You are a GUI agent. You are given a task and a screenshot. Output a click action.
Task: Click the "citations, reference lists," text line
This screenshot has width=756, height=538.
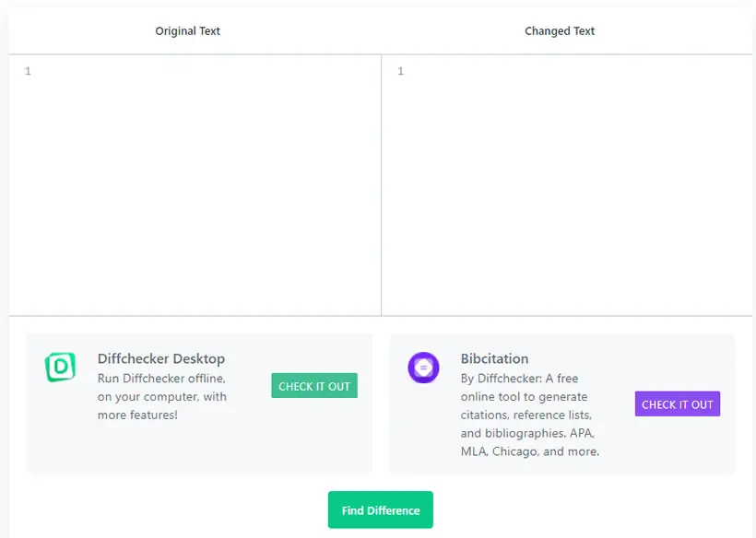click(526, 415)
